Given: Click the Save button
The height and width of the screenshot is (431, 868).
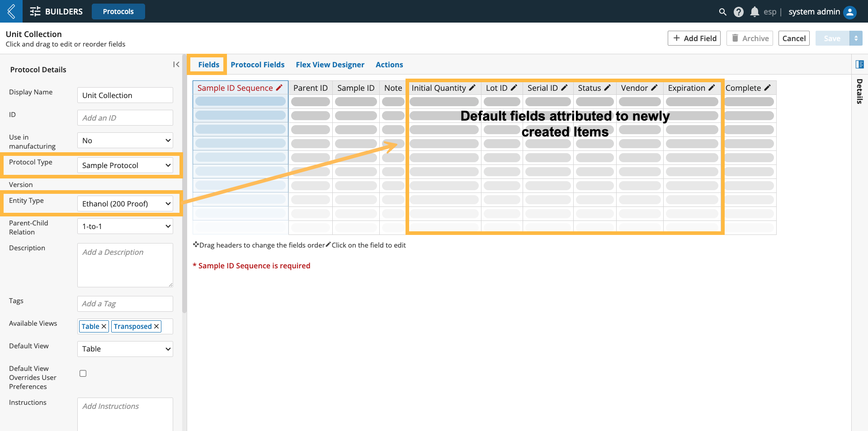Looking at the screenshot, I should click(832, 38).
